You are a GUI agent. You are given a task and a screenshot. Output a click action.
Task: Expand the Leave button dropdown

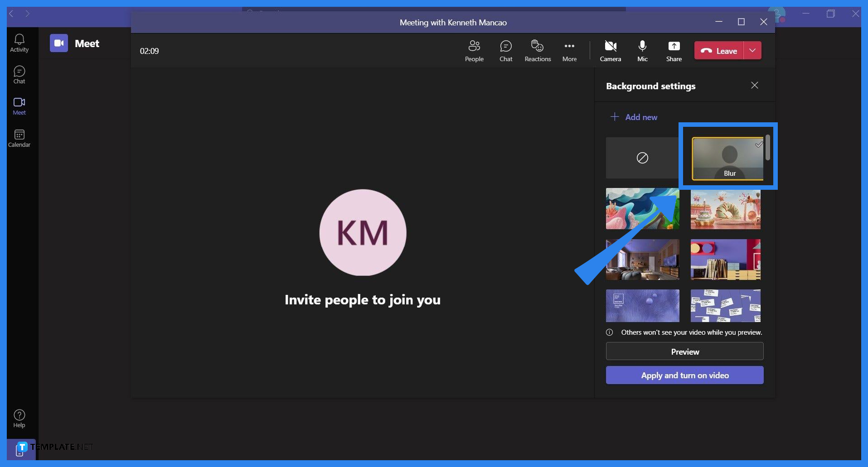(752, 50)
